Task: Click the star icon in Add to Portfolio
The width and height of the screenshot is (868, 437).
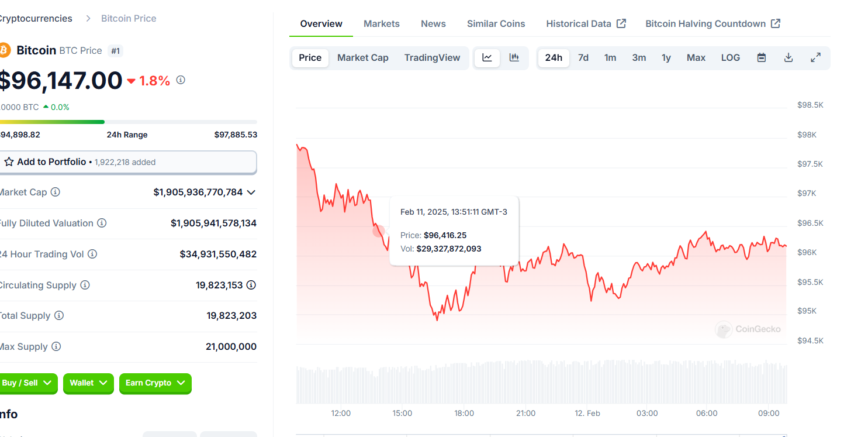Action: coord(9,162)
